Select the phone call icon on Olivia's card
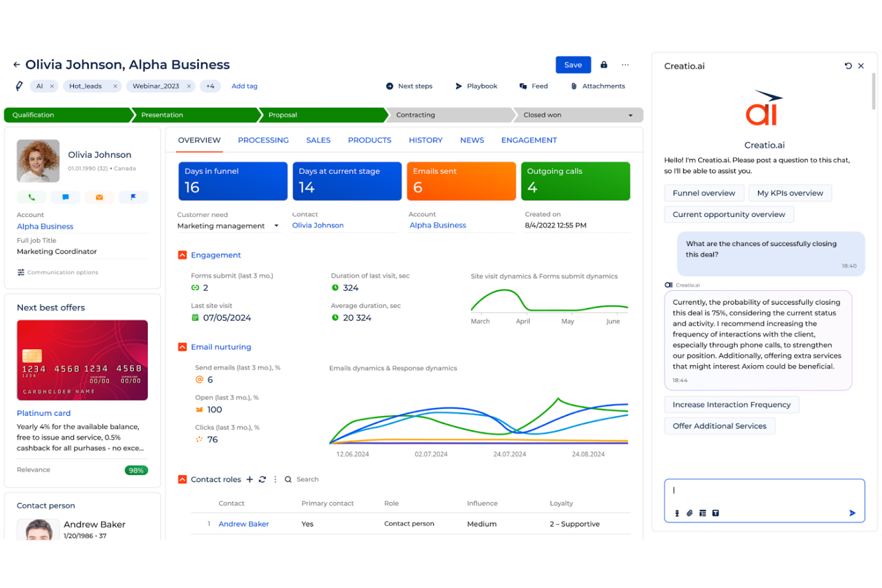Screen dimensions: 882x588 click(x=31, y=197)
